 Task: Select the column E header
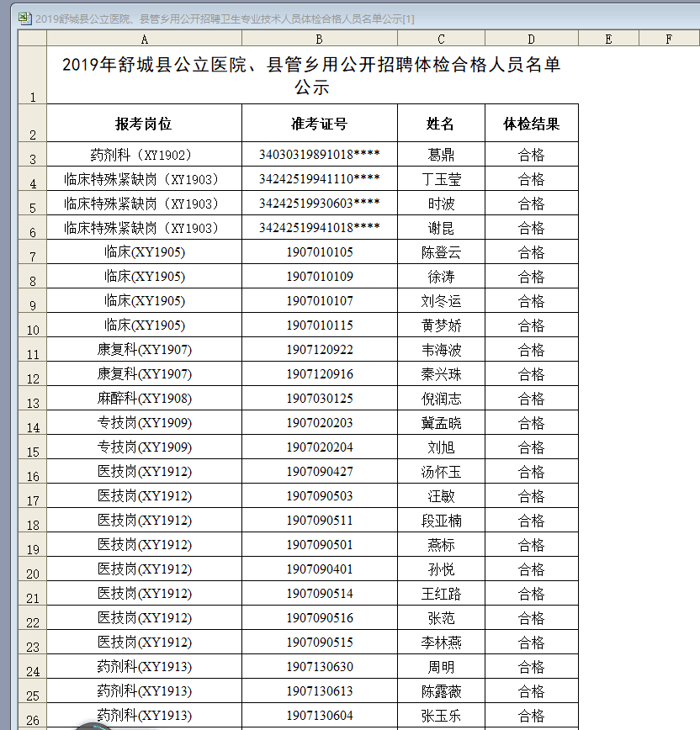point(609,39)
